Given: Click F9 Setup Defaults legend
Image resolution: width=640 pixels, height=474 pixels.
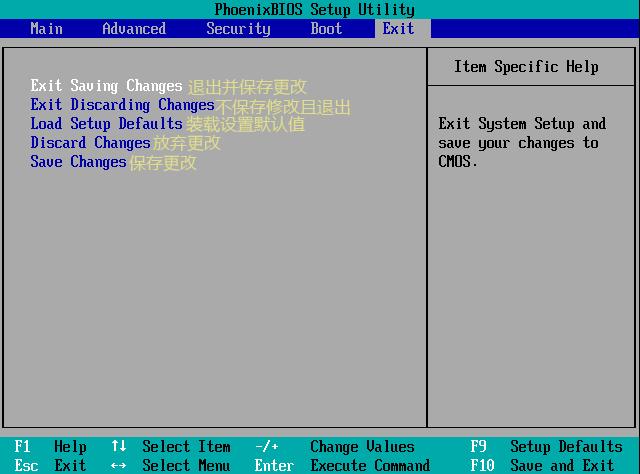Looking at the screenshot, I should tap(546, 447).
